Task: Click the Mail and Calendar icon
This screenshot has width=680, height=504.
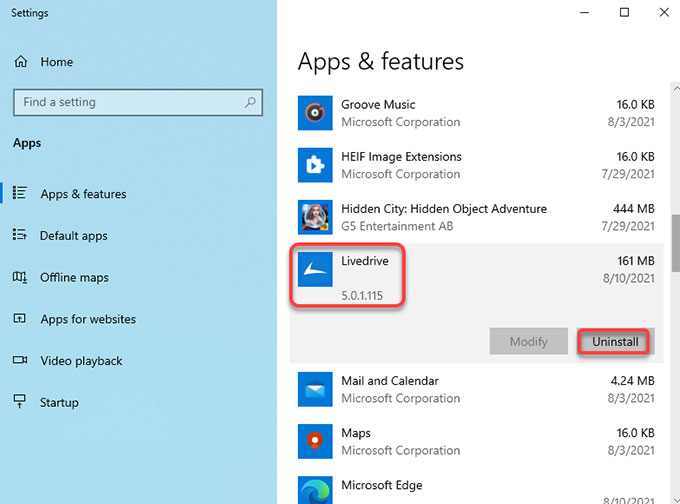Action: (x=315, y=389)
